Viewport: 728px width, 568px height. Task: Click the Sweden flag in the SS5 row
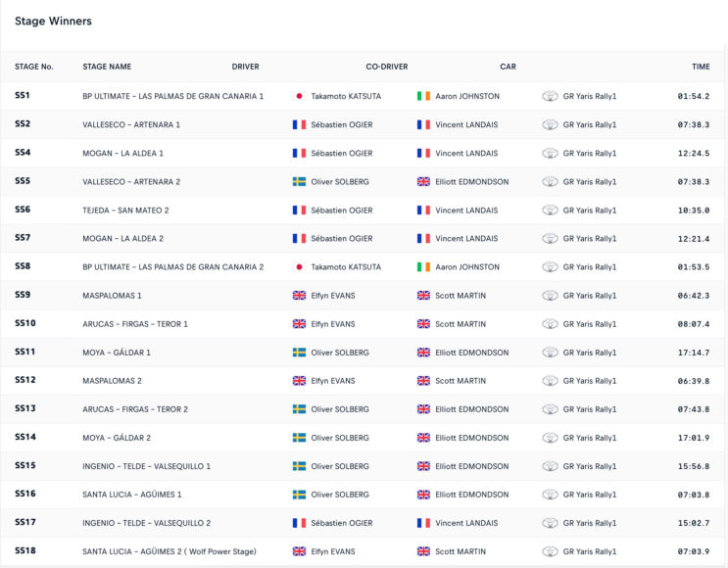click(300, 181)
